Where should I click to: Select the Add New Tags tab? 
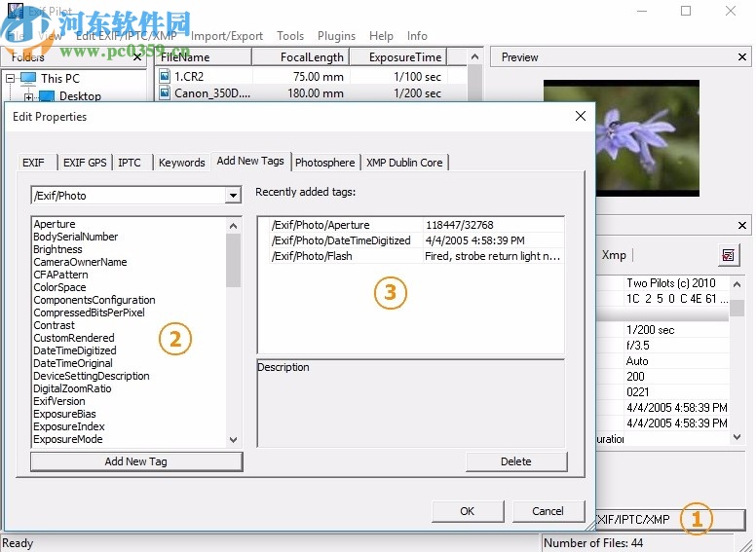[250, 161]
